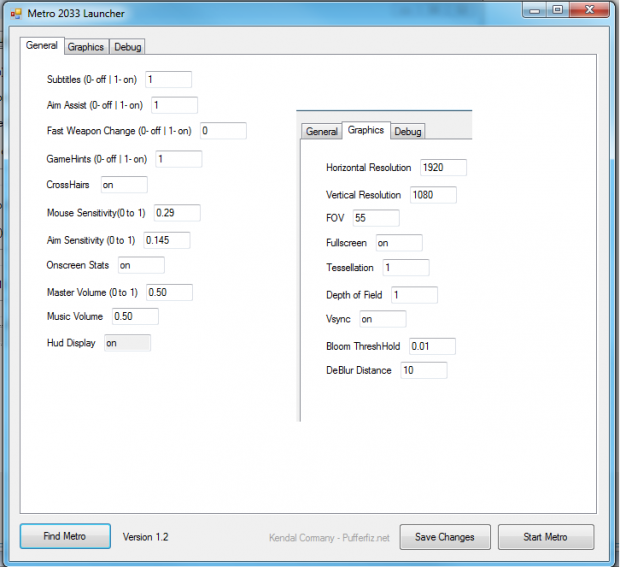Image resolution: width=620 pixels, height=567 pixels.
Task: Click the FOV field showing 55
Action: (376, 218)
